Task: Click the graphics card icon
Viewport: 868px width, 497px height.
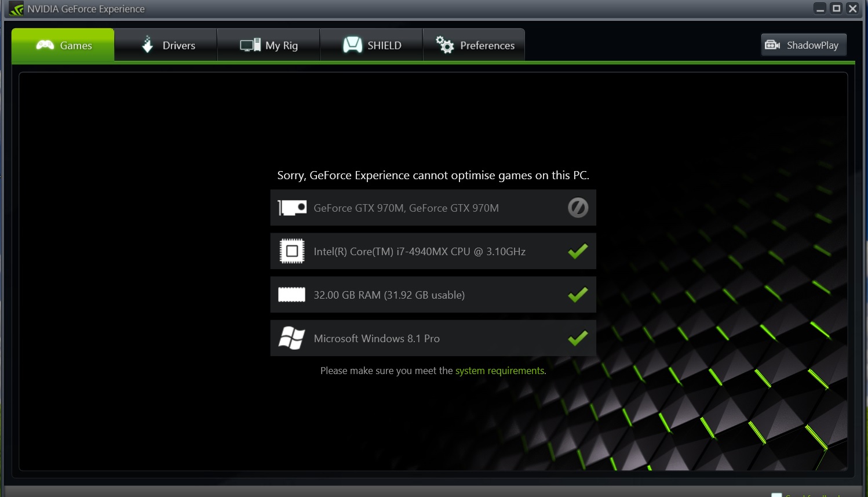Action: click(292, 208)
